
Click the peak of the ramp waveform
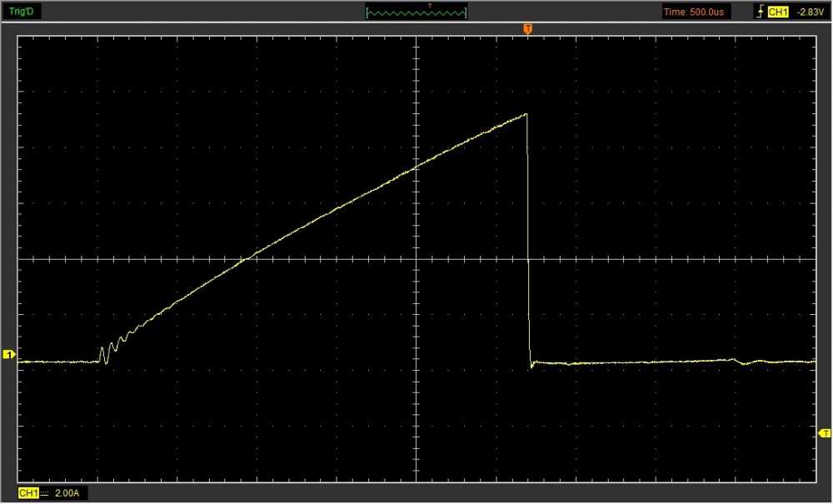[x=526, y=114]
